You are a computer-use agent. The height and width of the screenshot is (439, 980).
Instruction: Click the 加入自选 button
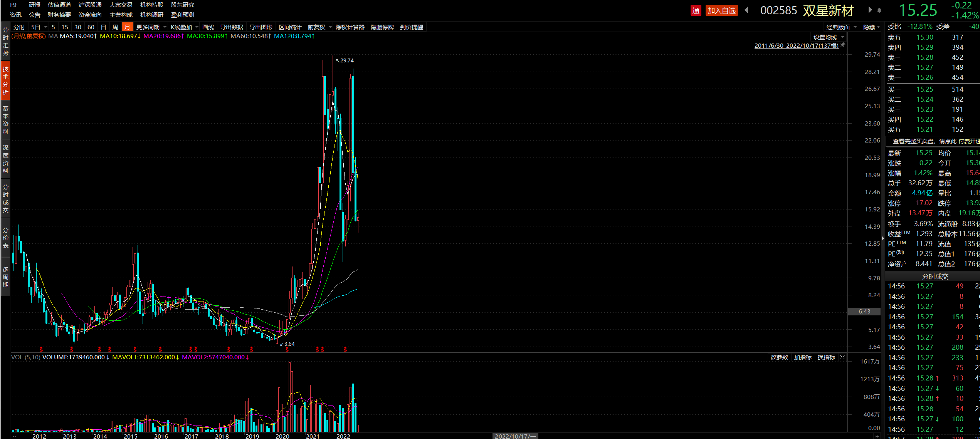coord(721,10)
